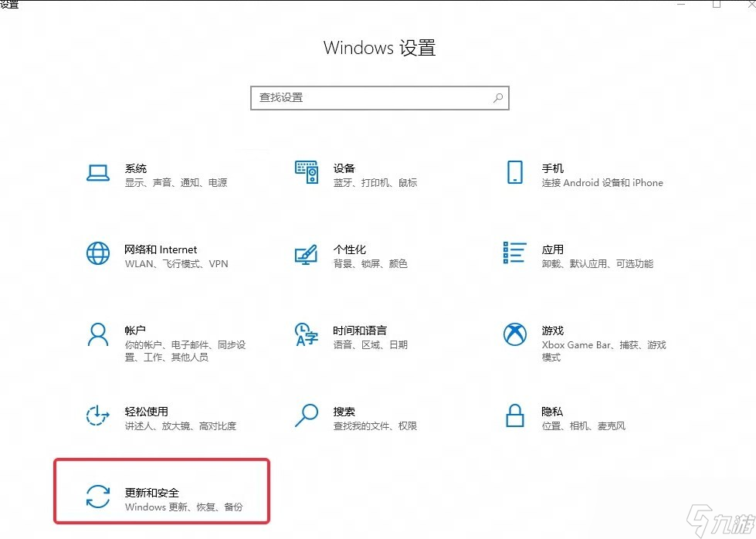Open the 游戏 title
This screenshot has height=539, width=756.
pos(553,331)
